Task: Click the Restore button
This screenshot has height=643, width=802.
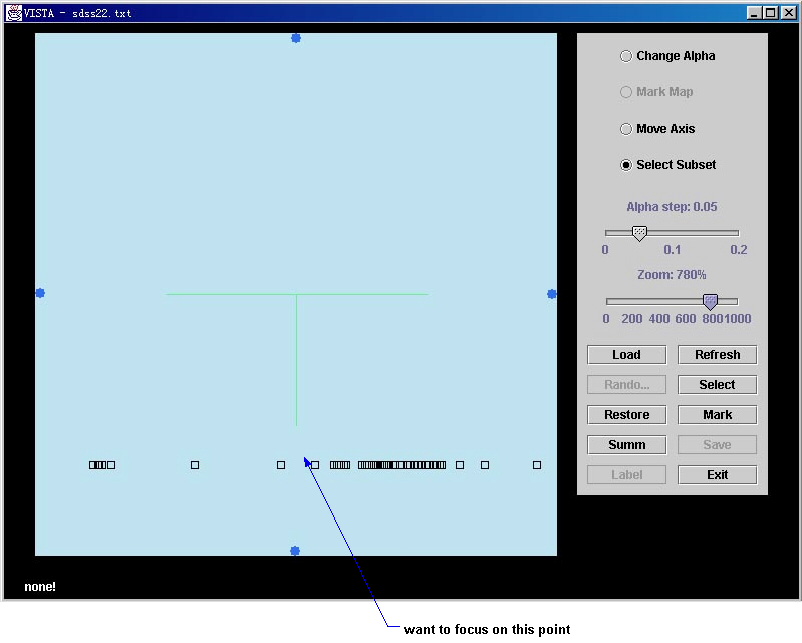Action: click(626, 415)
